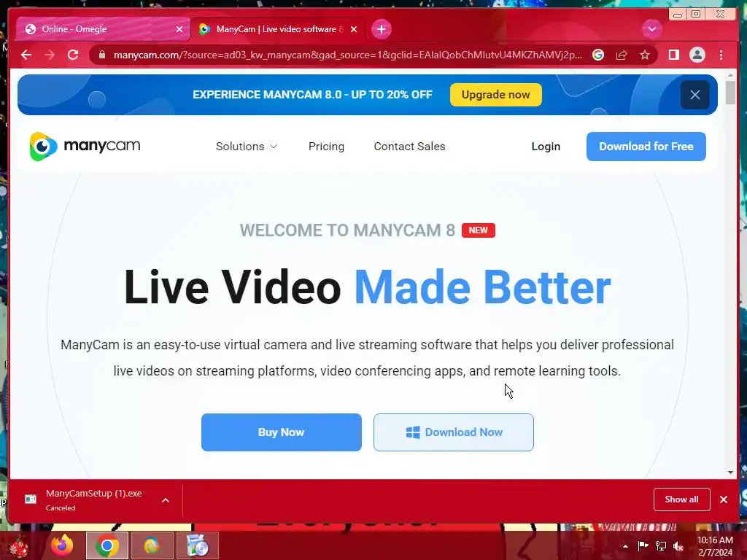Open Action Center flag icon
This screenshot has height=560, width=747.
[x=643, y=545]
